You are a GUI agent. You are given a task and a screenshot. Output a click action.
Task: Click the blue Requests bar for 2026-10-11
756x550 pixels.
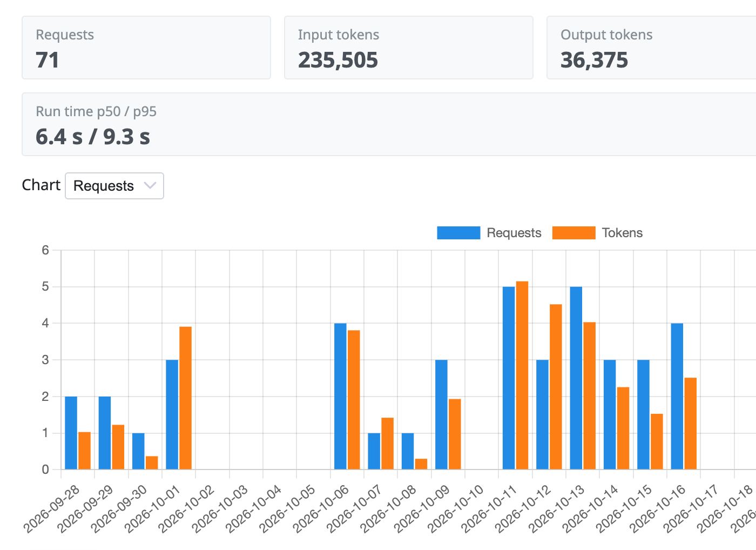tap(509, 378)
